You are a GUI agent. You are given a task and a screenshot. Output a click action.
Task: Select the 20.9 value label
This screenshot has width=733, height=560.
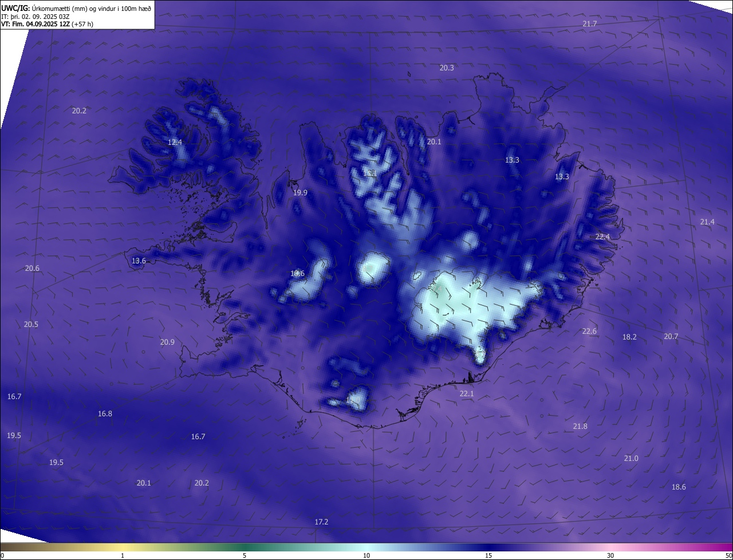click(167, 342)
